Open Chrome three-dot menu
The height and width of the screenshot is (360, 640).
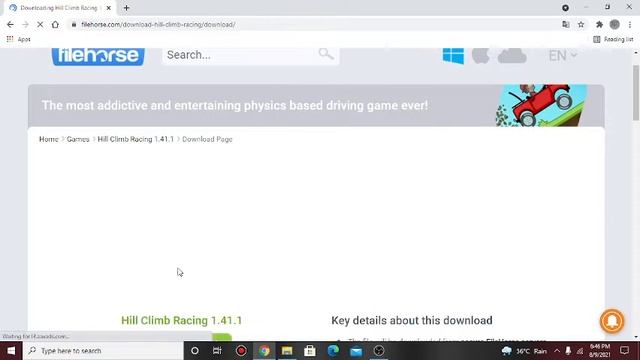point(630,24)
